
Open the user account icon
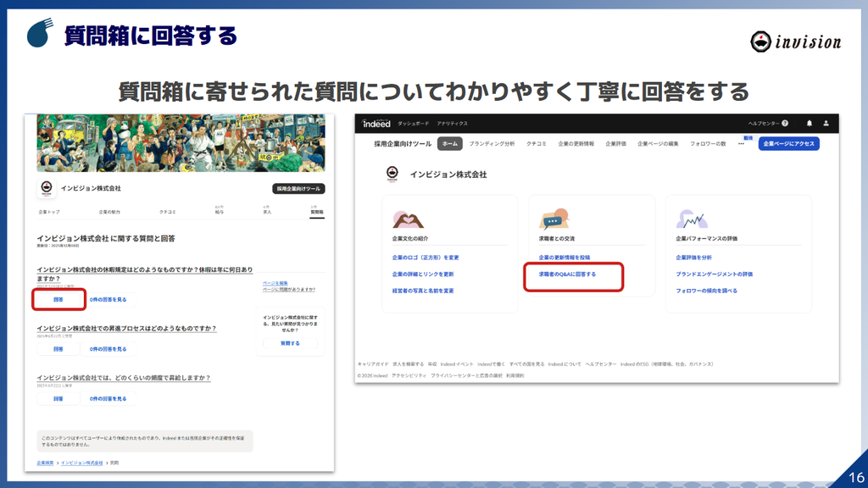826,124
